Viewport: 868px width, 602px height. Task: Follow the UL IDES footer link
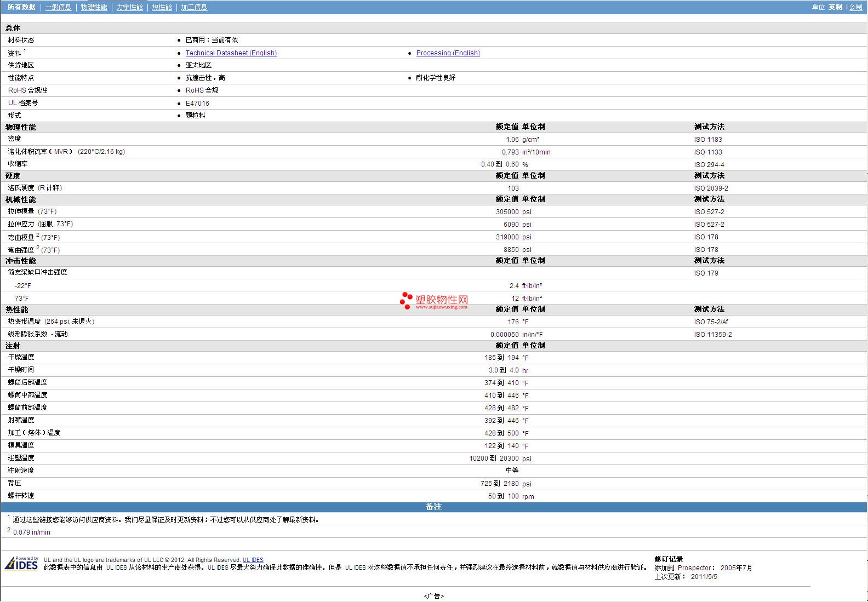tap(253, 560)
